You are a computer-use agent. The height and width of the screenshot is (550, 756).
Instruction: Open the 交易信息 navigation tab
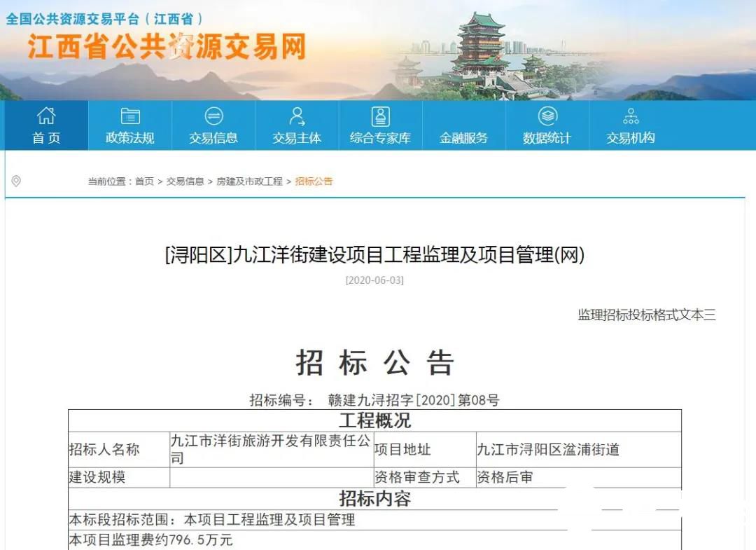[x=213, y=125]
